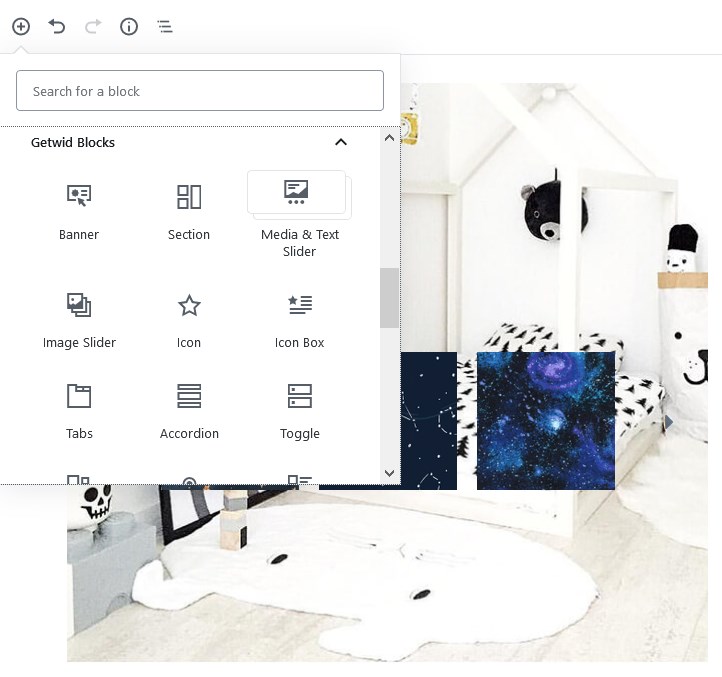Insert the Icon Box block
The image size is (722, 677).
tap(299, 320)
